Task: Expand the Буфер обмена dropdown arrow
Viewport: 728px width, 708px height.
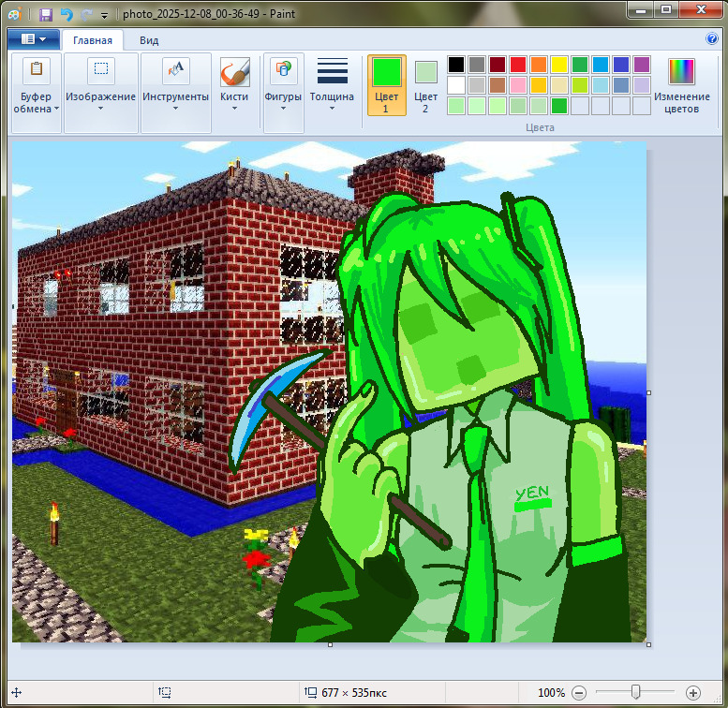Action: [x=56, y=109]
